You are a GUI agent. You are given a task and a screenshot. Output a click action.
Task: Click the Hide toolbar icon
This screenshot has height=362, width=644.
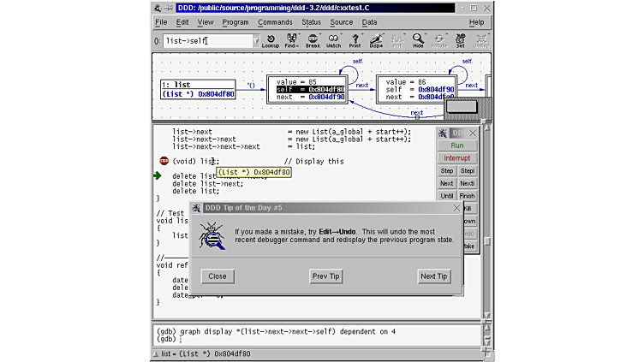point(418,40)
